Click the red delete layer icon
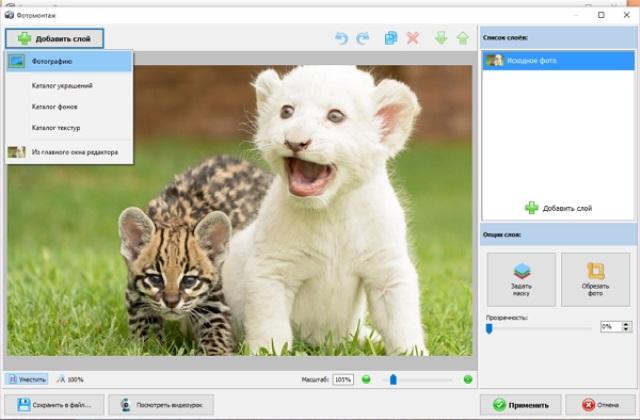This screenshot has height=420, width=640. [x=413, y=38]
